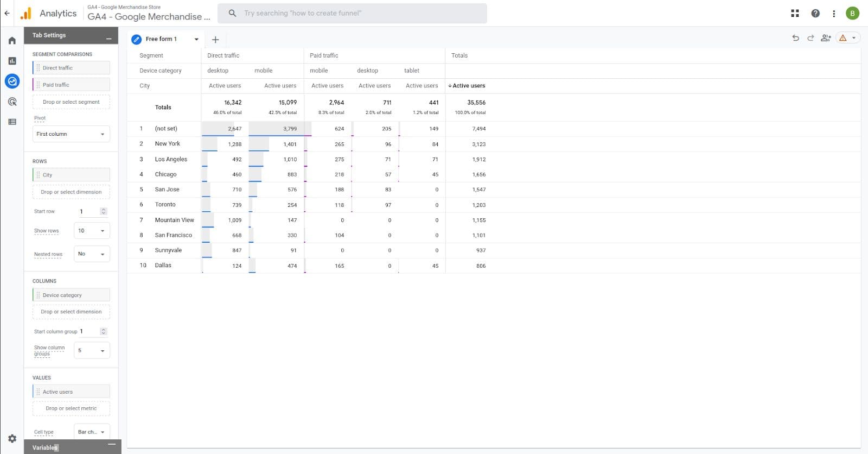The width and height of the screenshot is (868, 454).
Task: Open the Advertising icon in sidebar
Action: tap(12, 102)
